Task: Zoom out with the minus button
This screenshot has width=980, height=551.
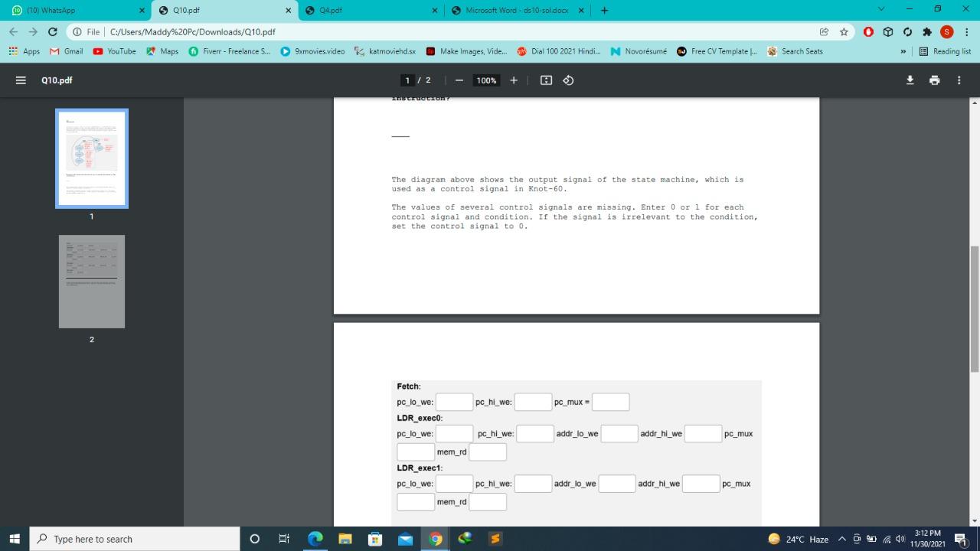Action: [459, 80]
